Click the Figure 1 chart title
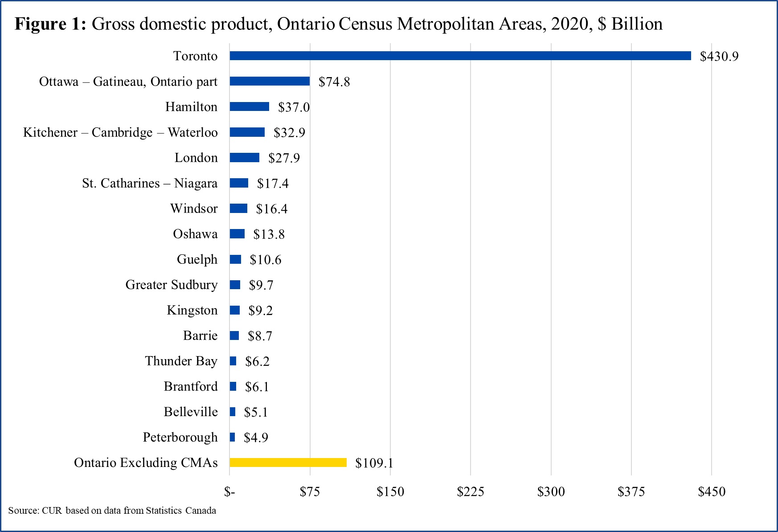 pos(338,24)
